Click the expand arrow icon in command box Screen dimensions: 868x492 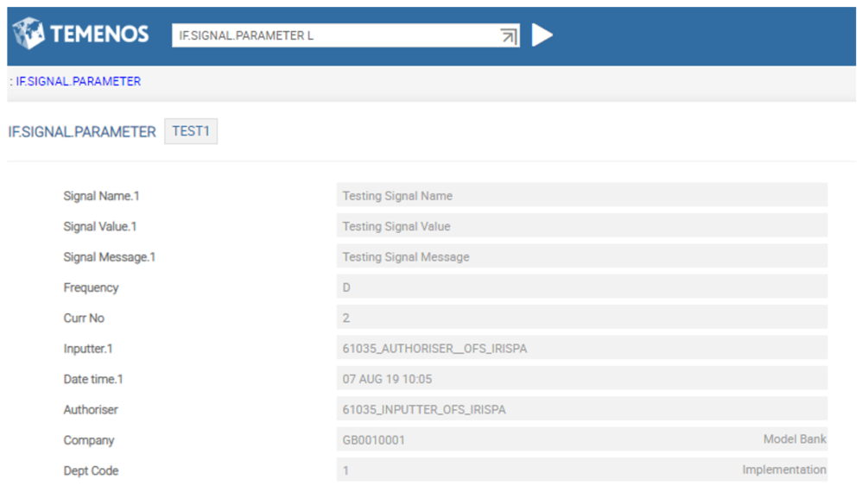point(508,35)
